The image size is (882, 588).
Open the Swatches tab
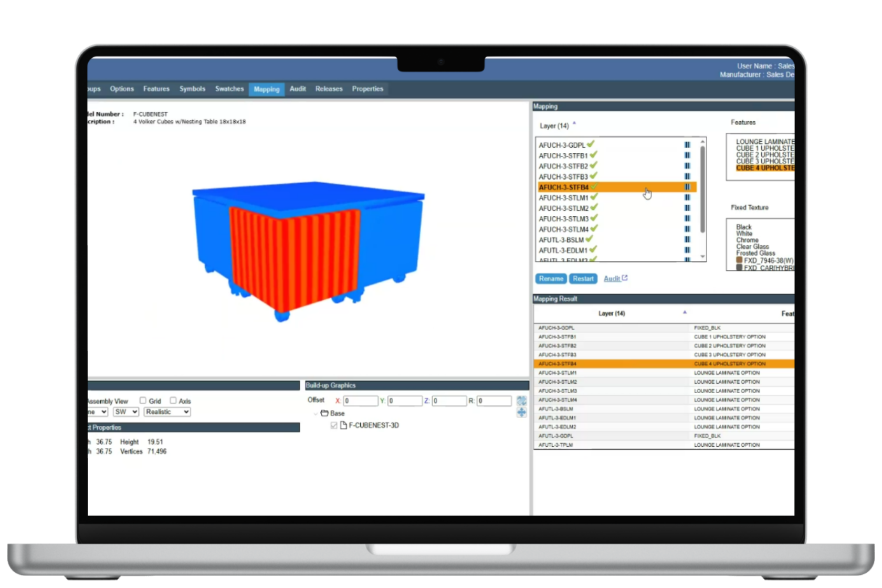(x=229, y=89)
